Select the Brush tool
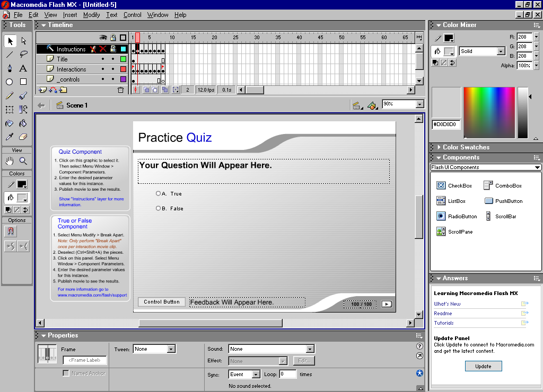The image size is (543, 392). [23, 95]
